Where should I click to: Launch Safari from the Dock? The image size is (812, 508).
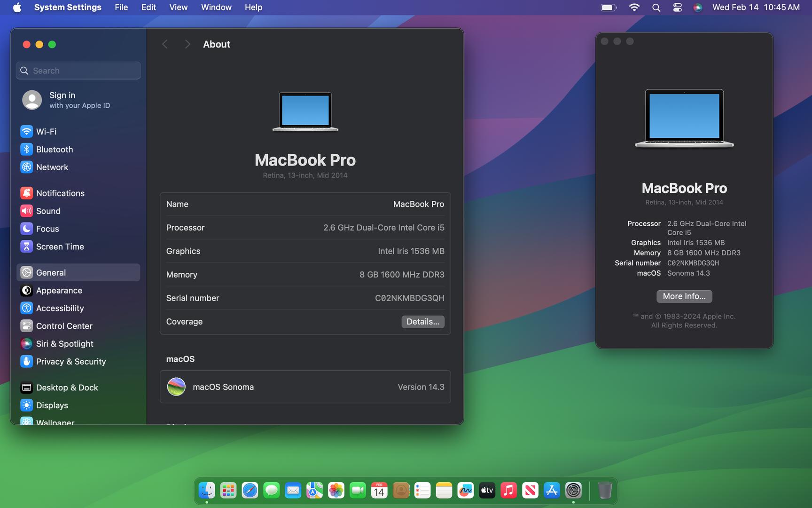250,491
